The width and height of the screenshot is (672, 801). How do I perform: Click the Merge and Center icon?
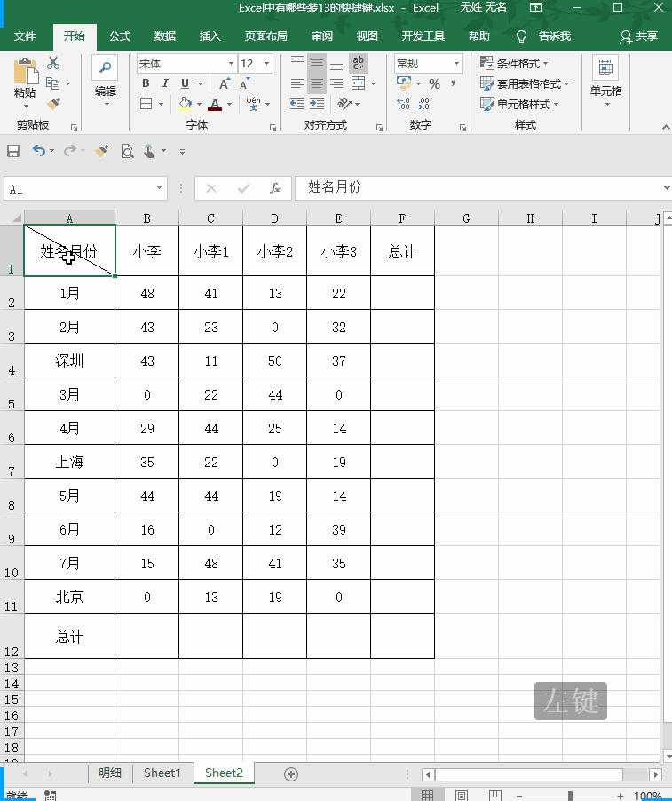[x=359, y=83]
